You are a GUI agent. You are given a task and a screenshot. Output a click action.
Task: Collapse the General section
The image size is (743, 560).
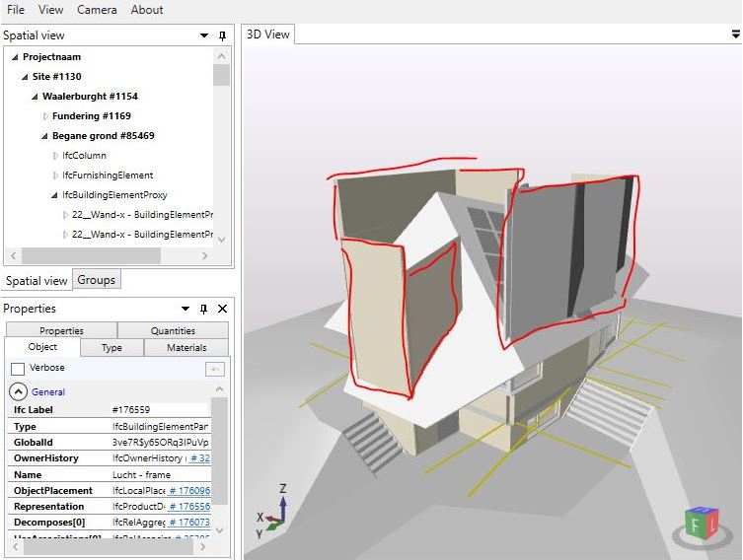(18, 392)
